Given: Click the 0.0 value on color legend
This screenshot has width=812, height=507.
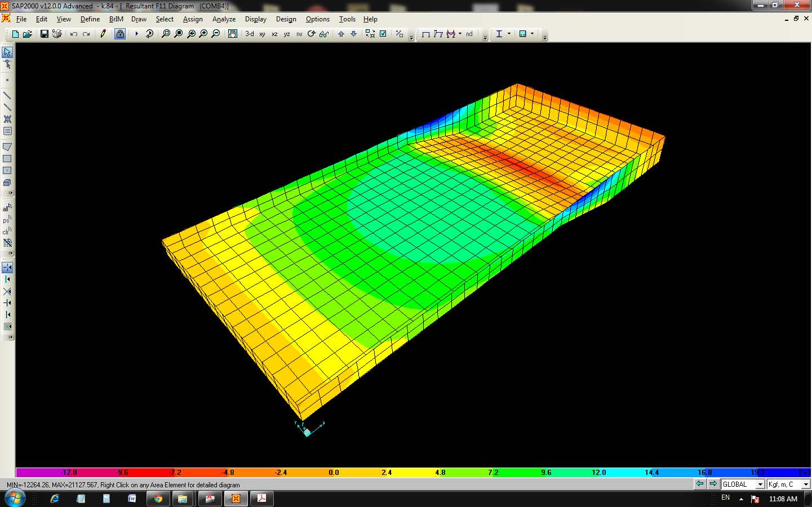Looking at the screenshot, I should click(x=334, y=473).
